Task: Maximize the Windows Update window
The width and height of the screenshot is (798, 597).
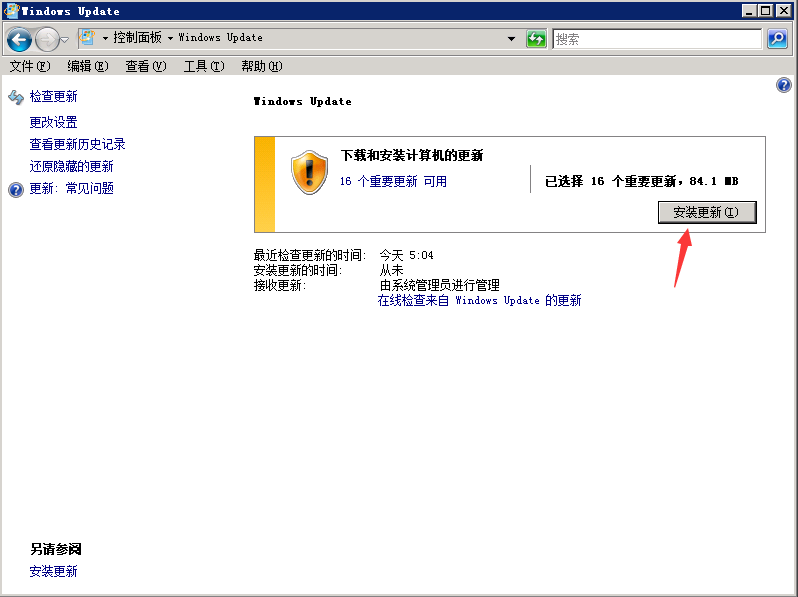Action: [765, 11]
